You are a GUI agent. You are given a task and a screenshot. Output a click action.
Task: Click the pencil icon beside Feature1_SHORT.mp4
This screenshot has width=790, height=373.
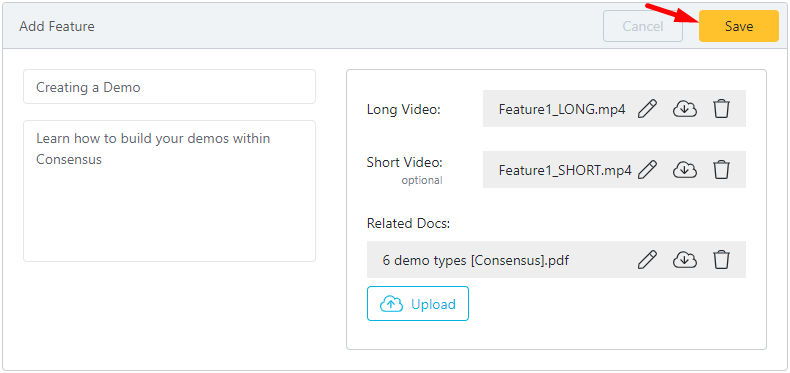pyautogui.click(x=647, y=169)
